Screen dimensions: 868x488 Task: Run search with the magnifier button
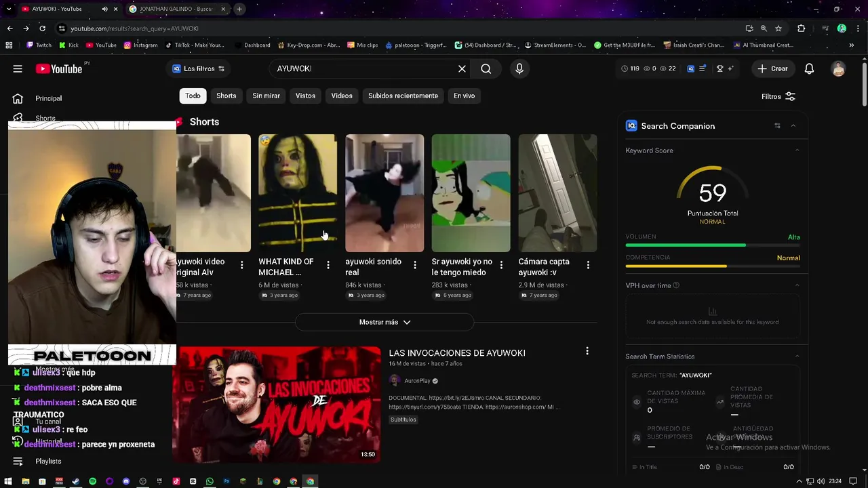click(486, 68)
